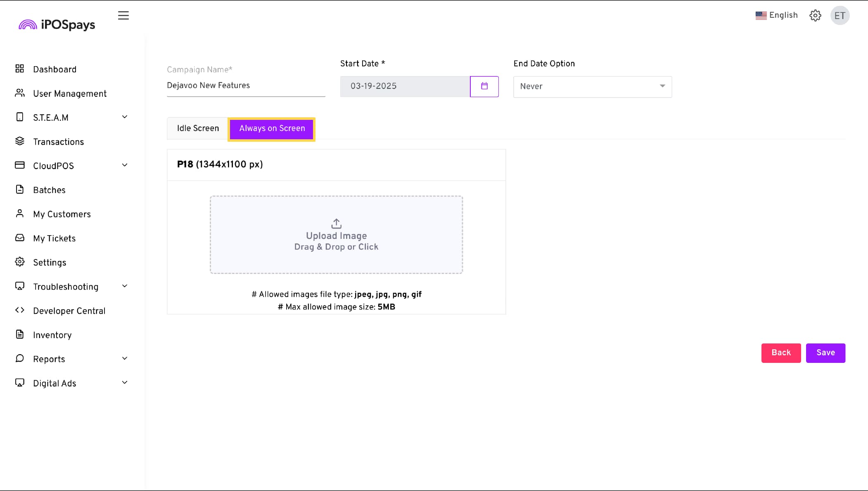Switch language using English selector
Screen dimensions: 868x491
[x=776, y=15]
